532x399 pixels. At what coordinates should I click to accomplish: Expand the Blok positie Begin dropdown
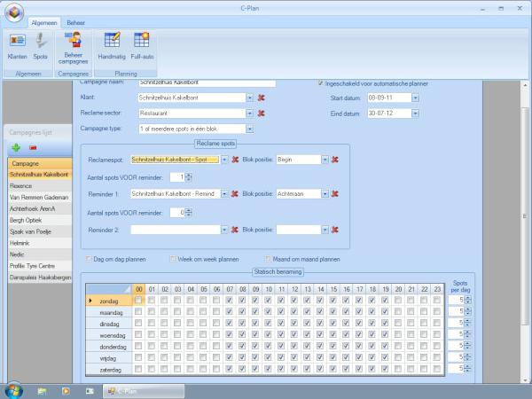[325, 160]
